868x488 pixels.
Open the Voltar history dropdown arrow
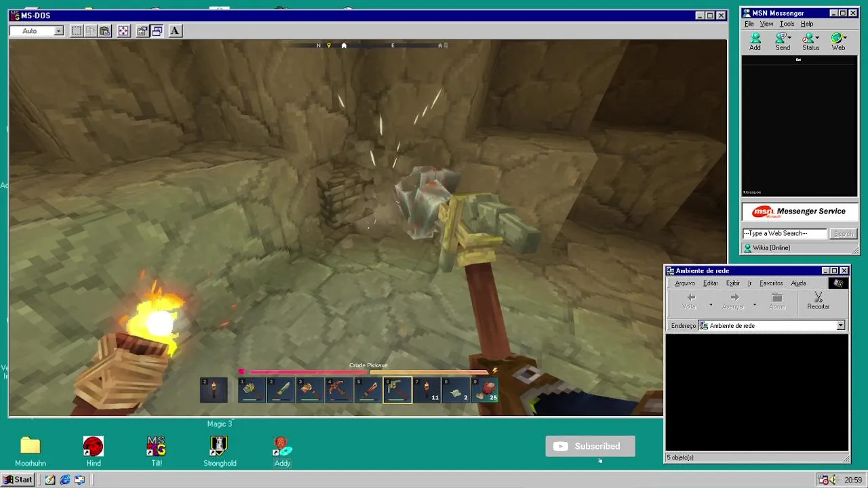711,304
